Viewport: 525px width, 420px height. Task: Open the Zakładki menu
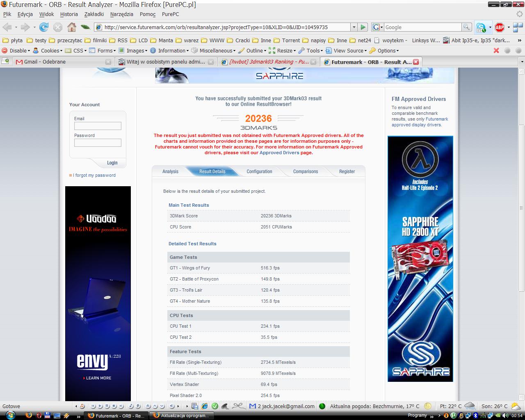tap(94, 14)
